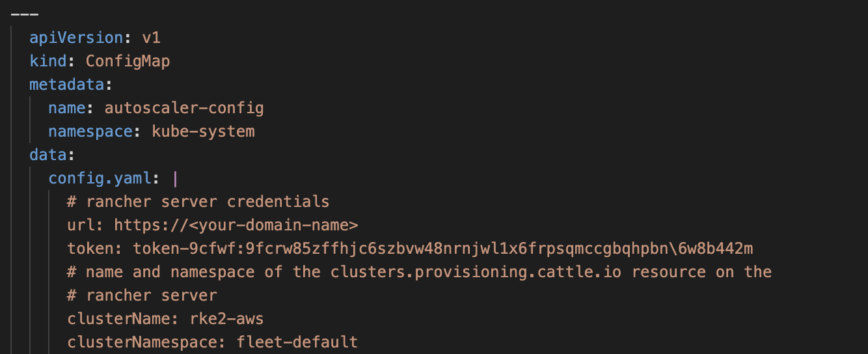Viewport: 868px width, 354px height.
Task: Click the apiVersion key
Action: [76, 38]
